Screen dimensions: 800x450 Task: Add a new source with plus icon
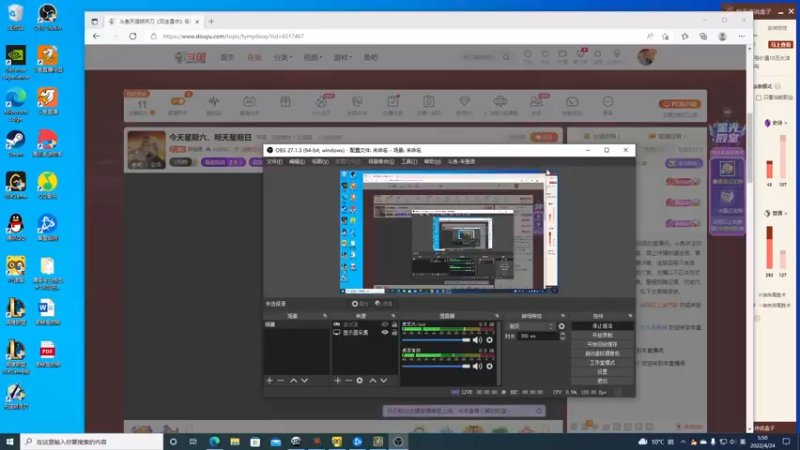click(337, 381)
